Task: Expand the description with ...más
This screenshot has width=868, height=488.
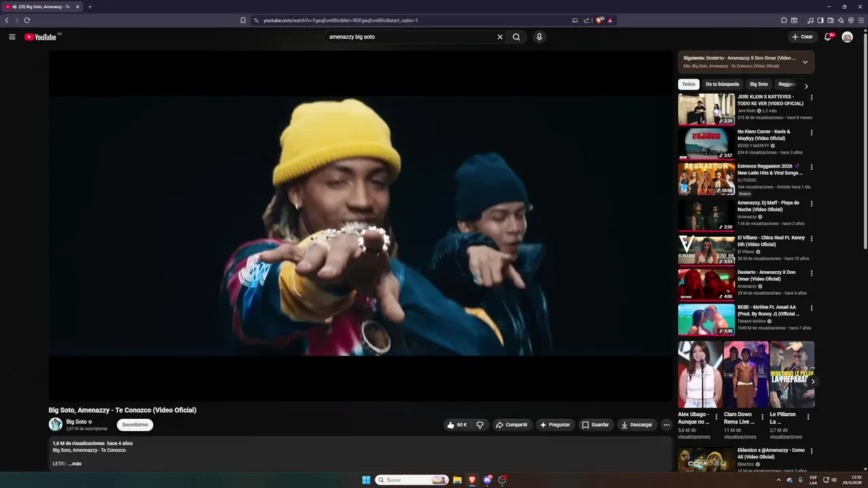Action: point(75,464)
